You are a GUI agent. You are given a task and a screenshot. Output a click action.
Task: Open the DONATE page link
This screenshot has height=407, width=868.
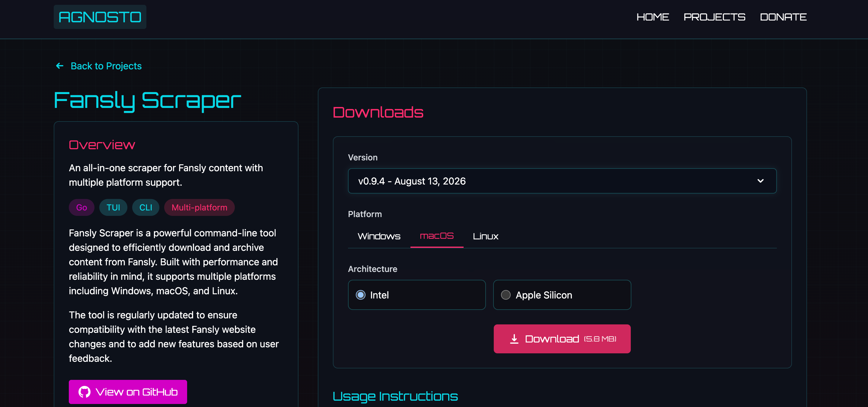[783, 17]
